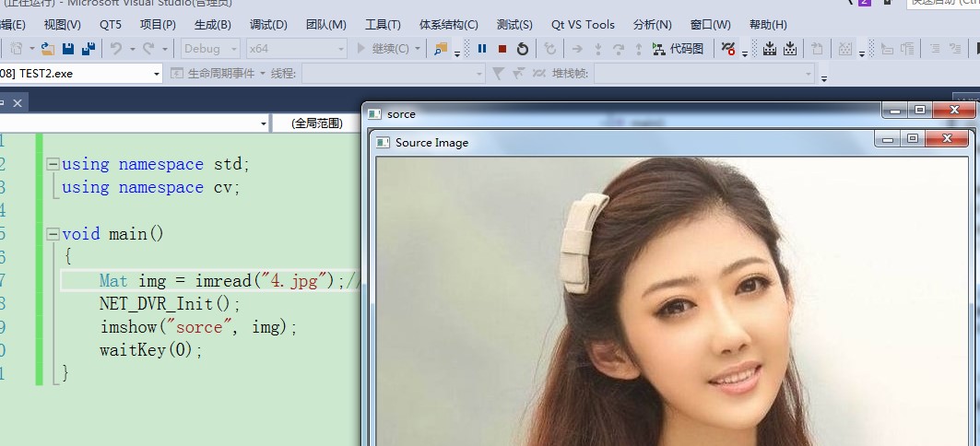Continue execution with 继续(C)
This screenshot has width=980, height=446.
(383, 49)
